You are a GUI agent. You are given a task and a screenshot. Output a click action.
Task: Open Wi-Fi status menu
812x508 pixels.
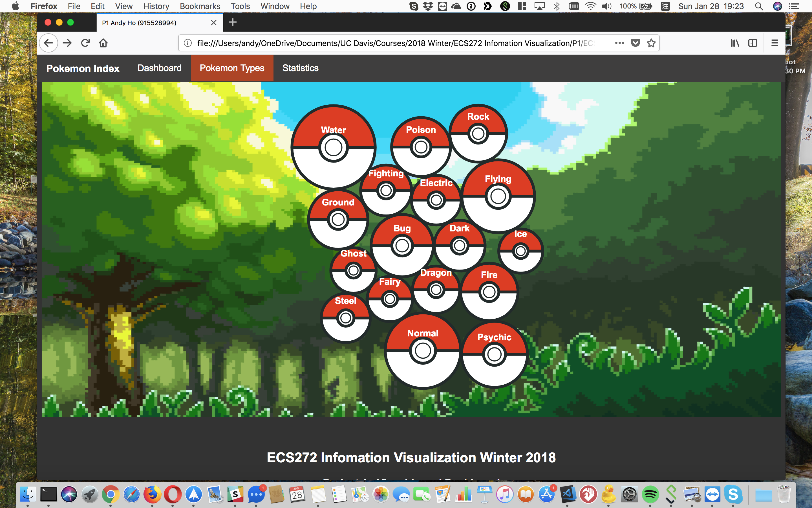(591, 6)
